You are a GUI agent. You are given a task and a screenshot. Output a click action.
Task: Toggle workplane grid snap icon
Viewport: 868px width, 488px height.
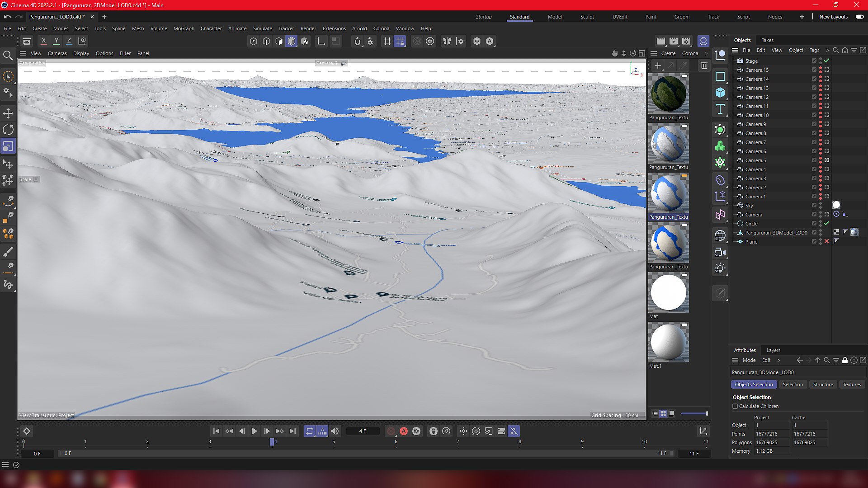[387, 41]
